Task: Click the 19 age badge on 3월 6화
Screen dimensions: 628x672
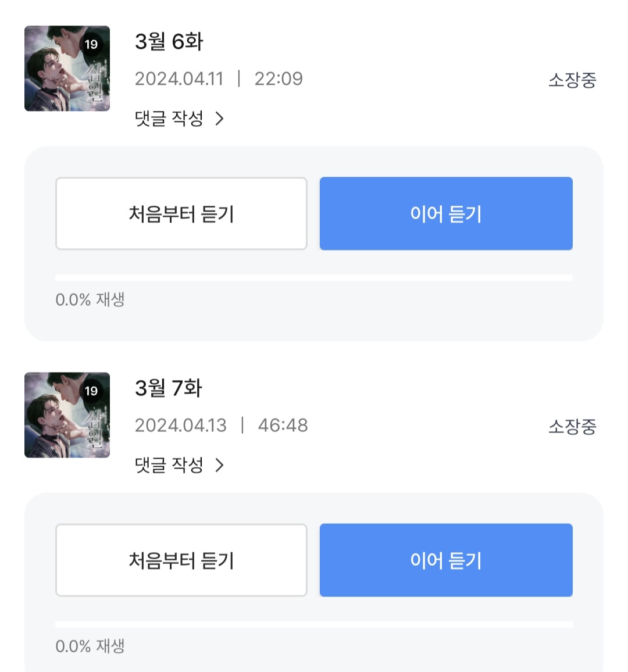Action: click(91, 44)
